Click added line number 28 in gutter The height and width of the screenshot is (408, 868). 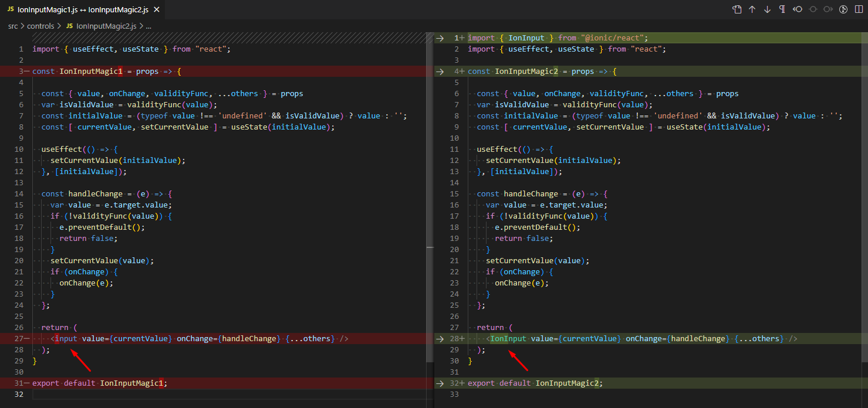click(x=455, y=339)
